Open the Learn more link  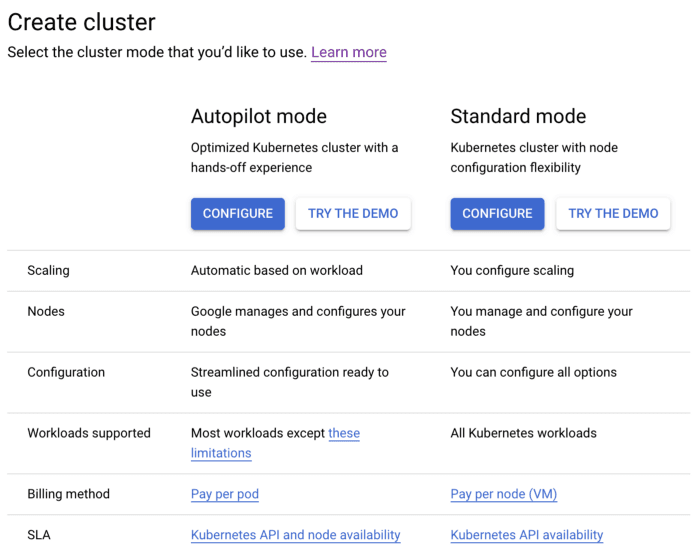coord(348,52)
